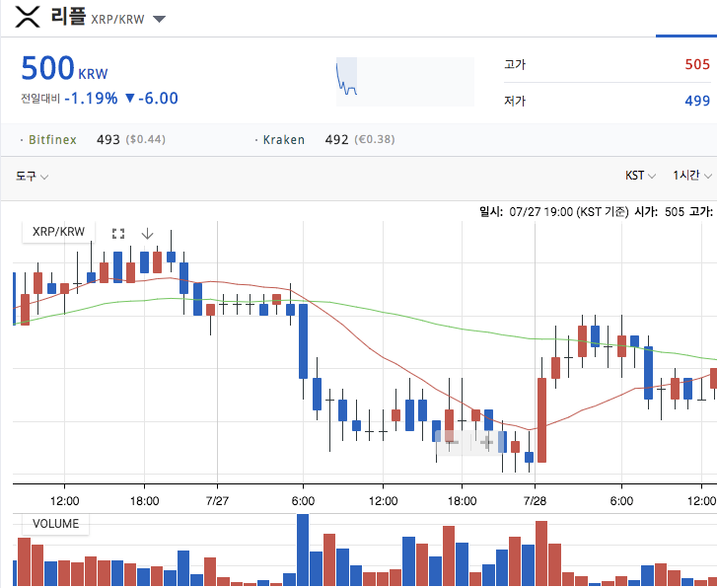Open the KST timezone dropdown
Viewport: 717px width, 588px height.
tap(640, 176)
